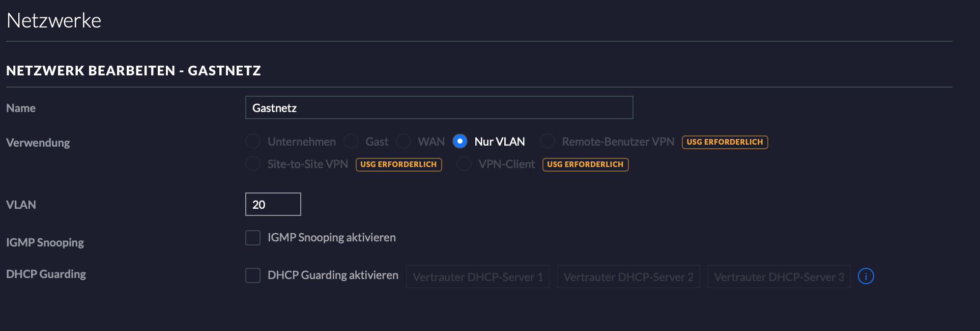Click the Vertrauter DHCP-Server 1 field
Viewport: 980px width, 331px height.
(478, 277)
